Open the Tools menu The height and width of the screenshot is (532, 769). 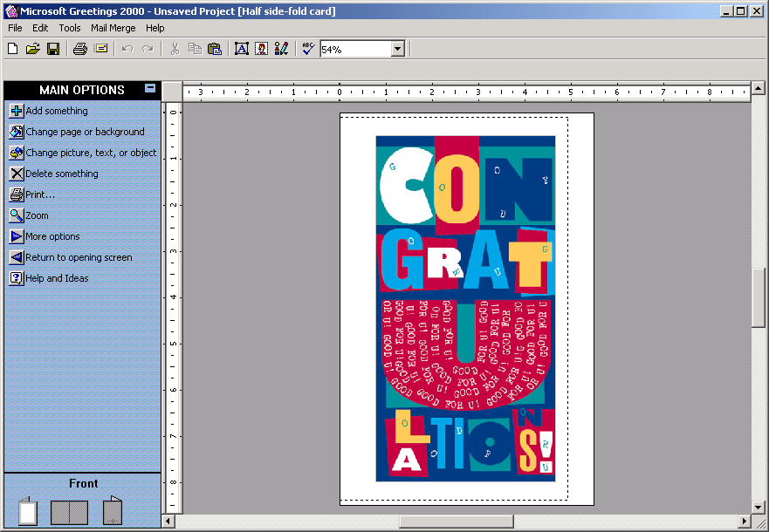70,28
